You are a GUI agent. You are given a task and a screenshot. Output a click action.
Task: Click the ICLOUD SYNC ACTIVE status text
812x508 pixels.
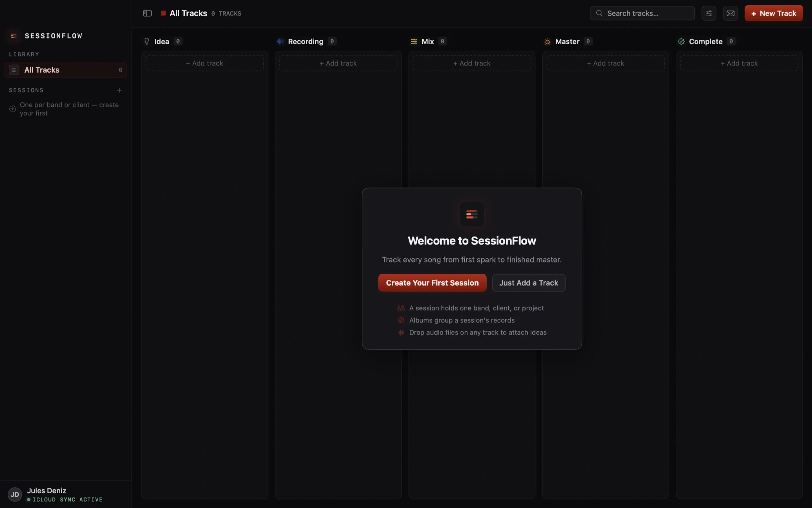pos(67,500)
